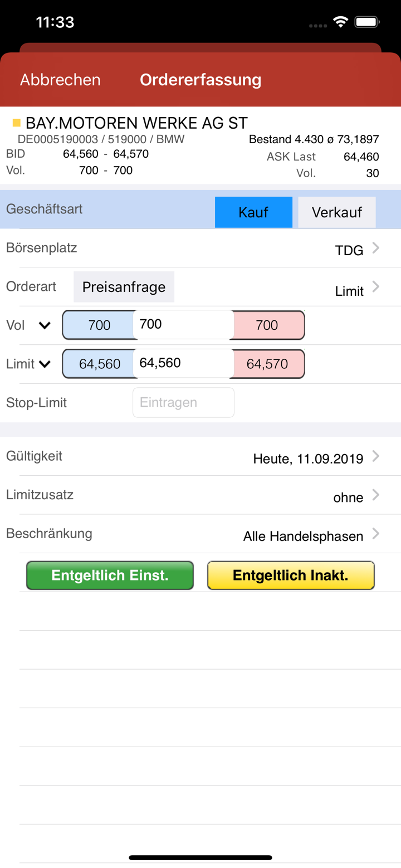Switch transaction type to Verkauf
Image resolution: width=401 pixels, height=868 pixels.
click(x=337, y=212)
